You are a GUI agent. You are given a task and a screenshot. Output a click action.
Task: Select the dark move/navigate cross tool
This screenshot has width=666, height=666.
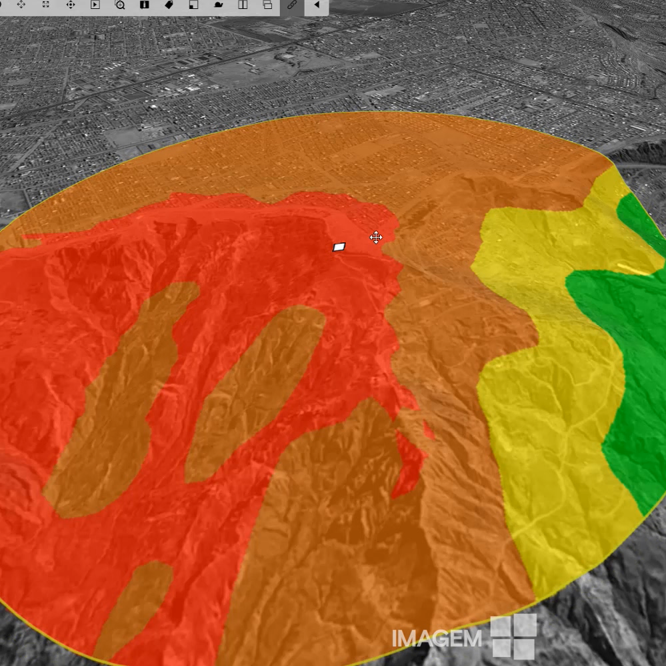pos(71,5)
